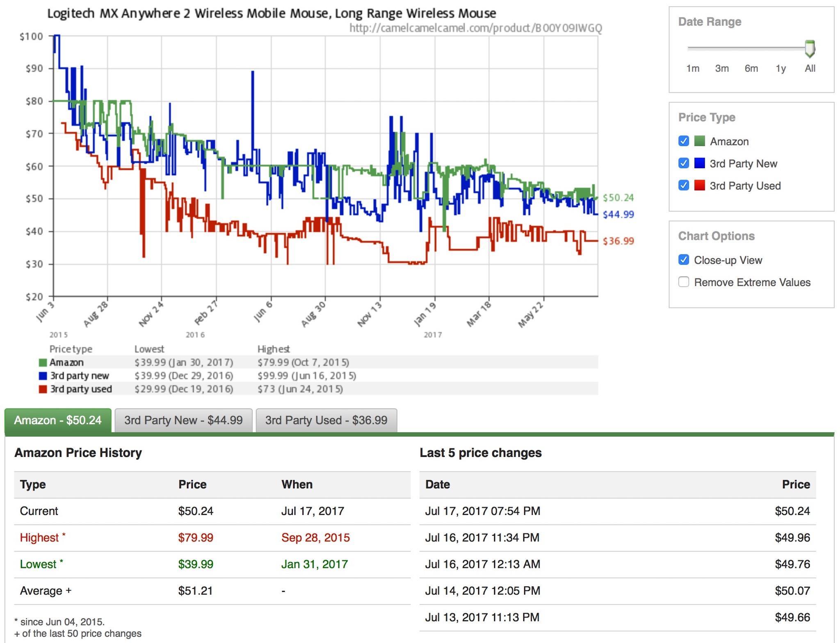Click the Average price $51.21 cell
The height and width of the screenshot is (643, 840).
click(x=195, y=591)
